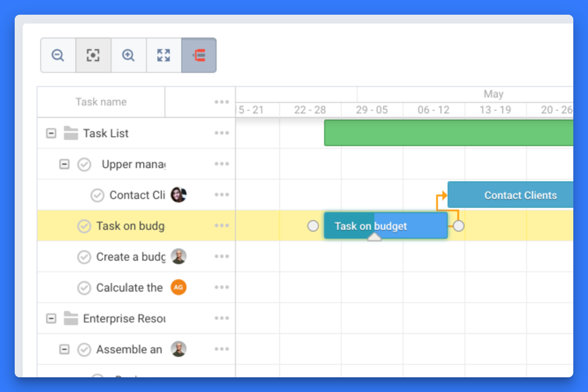
Task: Click the zoom in magnifier icon
Action: tap(128, 55)
